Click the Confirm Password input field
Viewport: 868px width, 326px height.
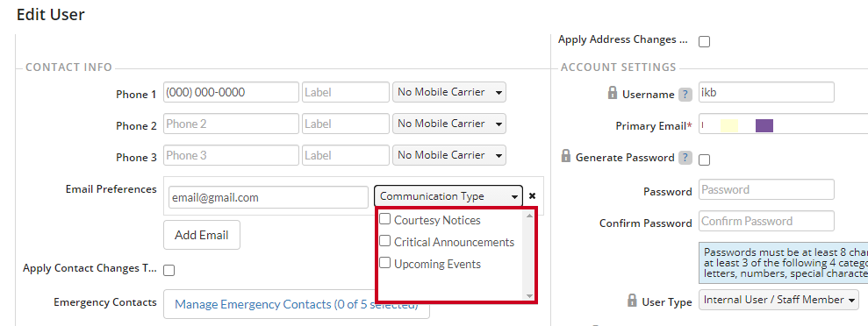click(766, 221)
